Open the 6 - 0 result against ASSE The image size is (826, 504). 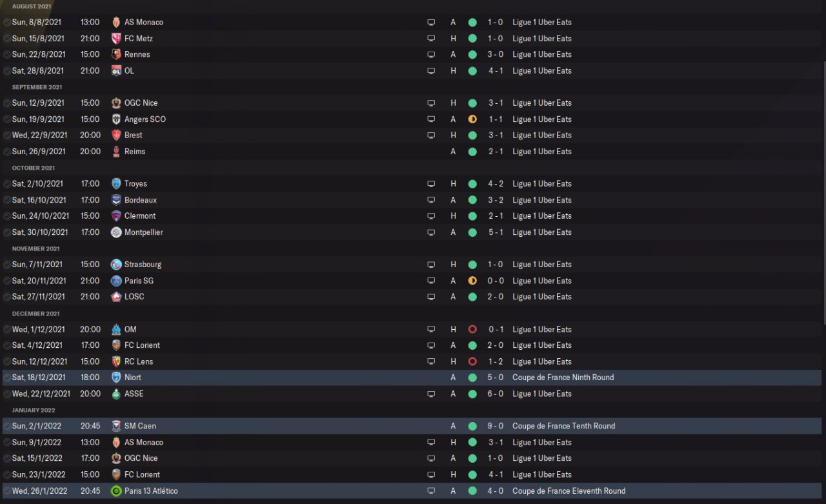pos(496,394)
